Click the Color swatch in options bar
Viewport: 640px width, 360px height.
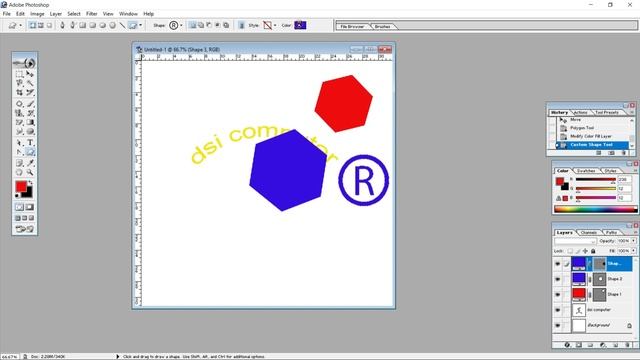[x=300, y=25]
